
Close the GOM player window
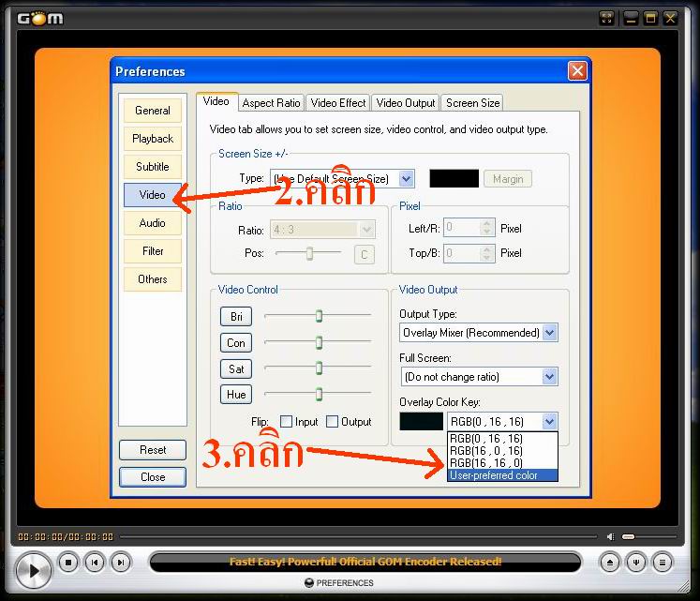[671, 19]
